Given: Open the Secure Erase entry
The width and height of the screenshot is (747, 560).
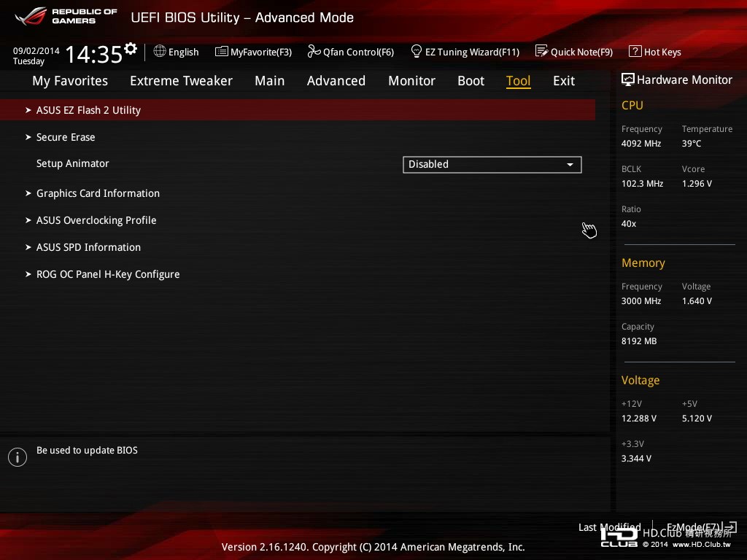Looking at the screenshot, I should click(66, 137).
